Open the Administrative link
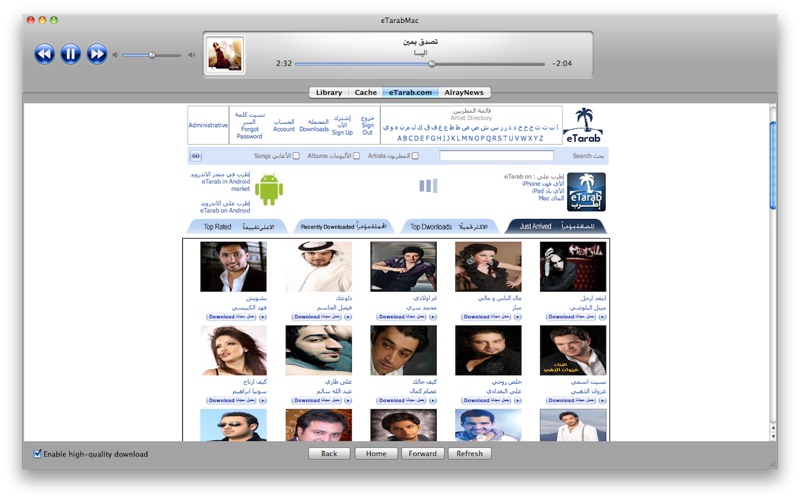 pyautogui.click(x=208, y=125)
